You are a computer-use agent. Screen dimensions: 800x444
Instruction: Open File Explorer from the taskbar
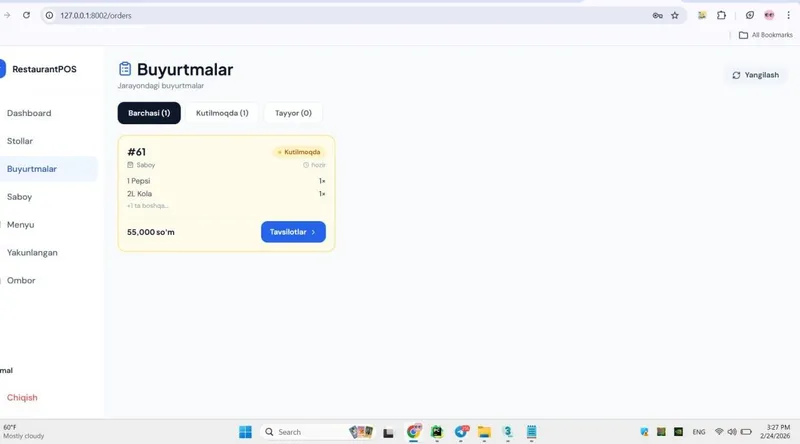(484, 432)
